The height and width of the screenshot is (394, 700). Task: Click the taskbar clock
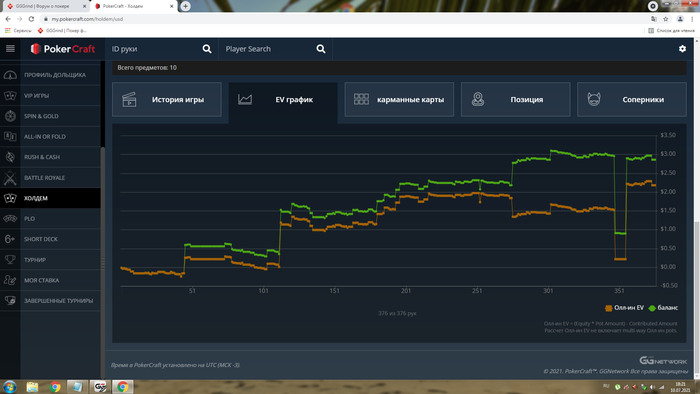(x=680, y=387)
